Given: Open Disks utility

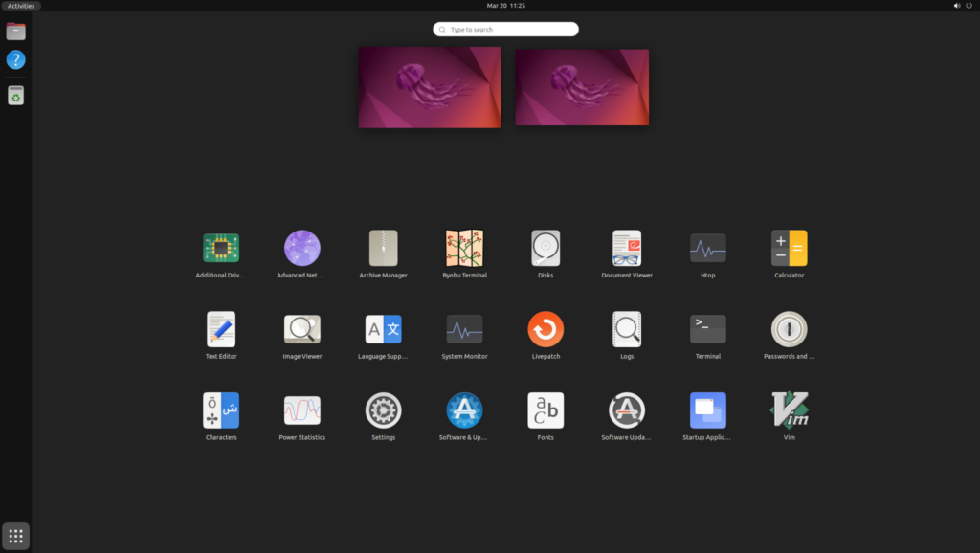Looking at the screenshot, I should tap(546, 247).
